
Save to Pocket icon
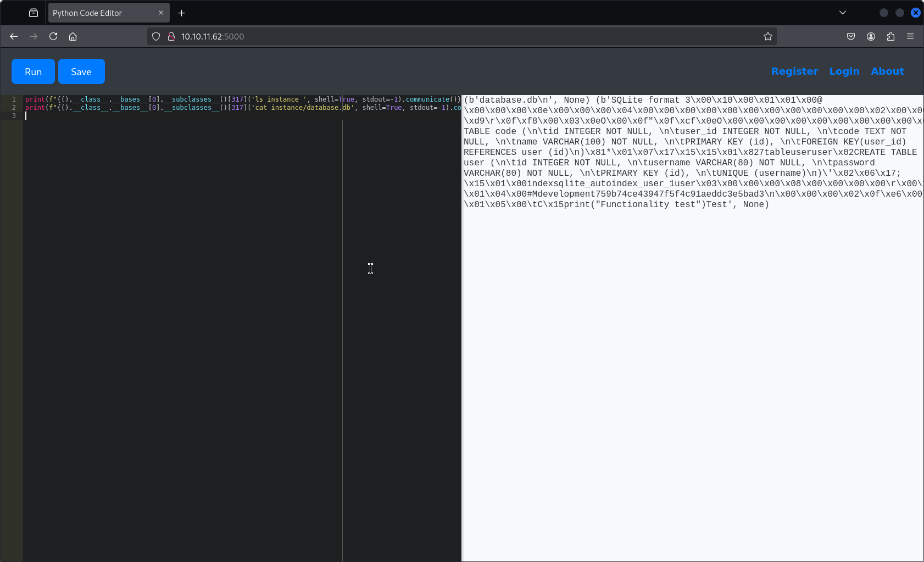tap(850, 36)
